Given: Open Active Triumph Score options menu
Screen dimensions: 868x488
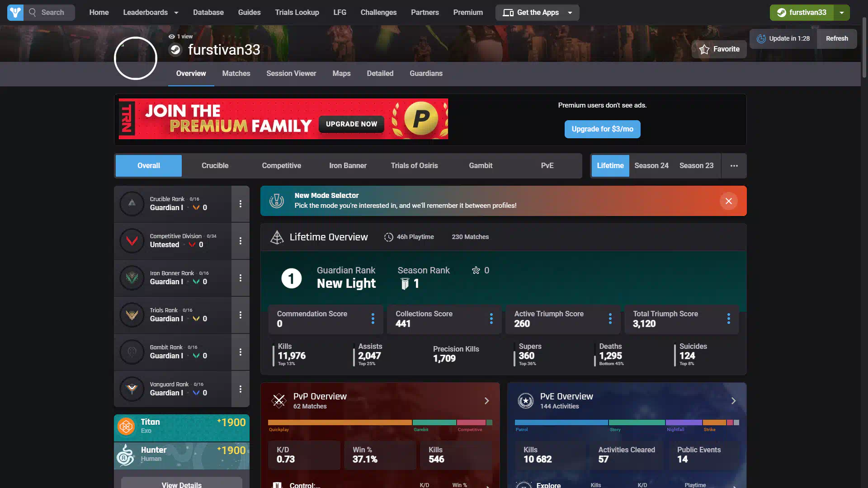Looking at the screenshot, I should point(610,319).
